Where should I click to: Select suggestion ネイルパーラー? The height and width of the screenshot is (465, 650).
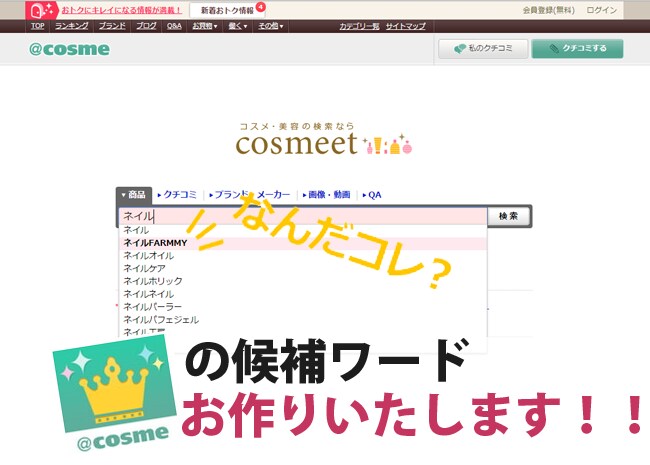(x=303, y=307)
